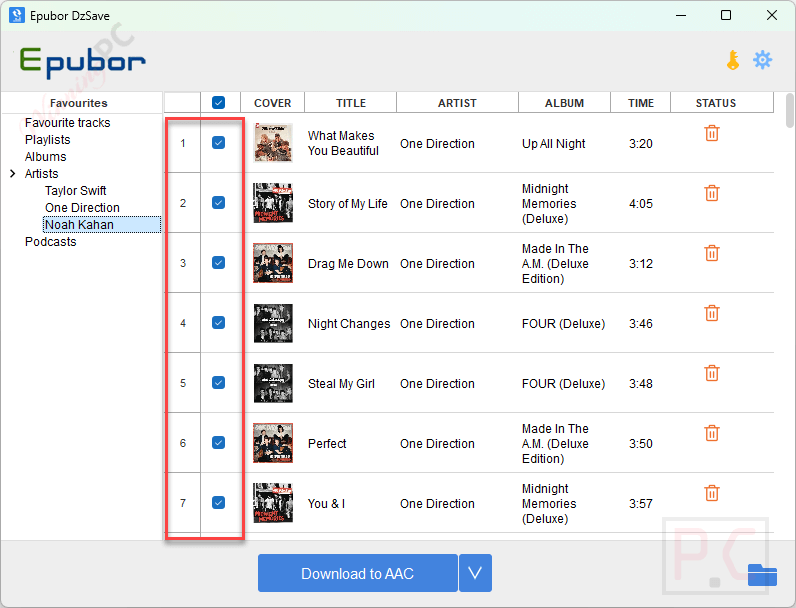Uncheck Steal My Girl checkbox

pos(218,382)
